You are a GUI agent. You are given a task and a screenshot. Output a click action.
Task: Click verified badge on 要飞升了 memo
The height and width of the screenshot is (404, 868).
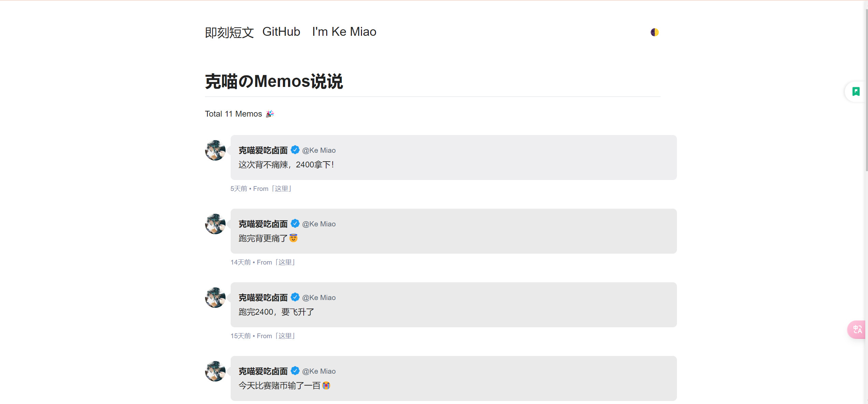[295, 297]
